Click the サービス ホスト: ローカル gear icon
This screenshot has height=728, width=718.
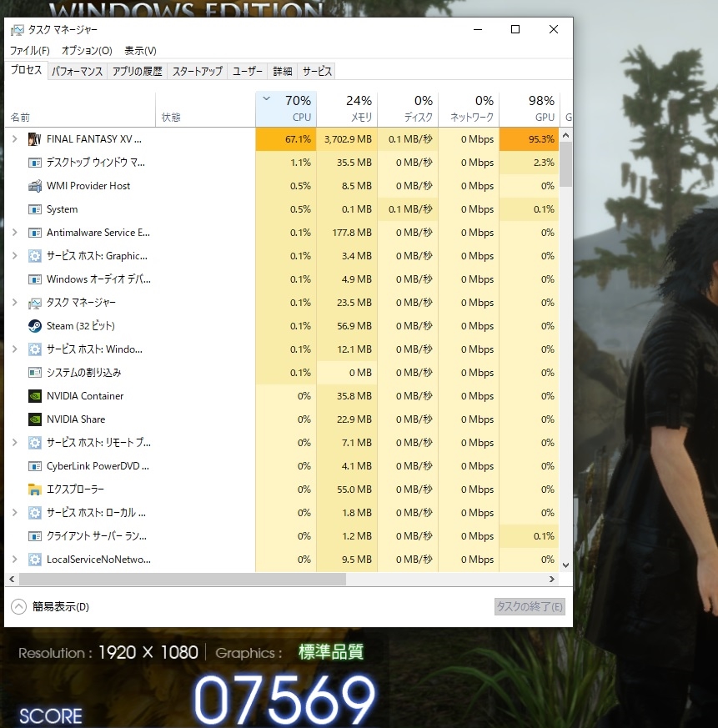point(35,513)
